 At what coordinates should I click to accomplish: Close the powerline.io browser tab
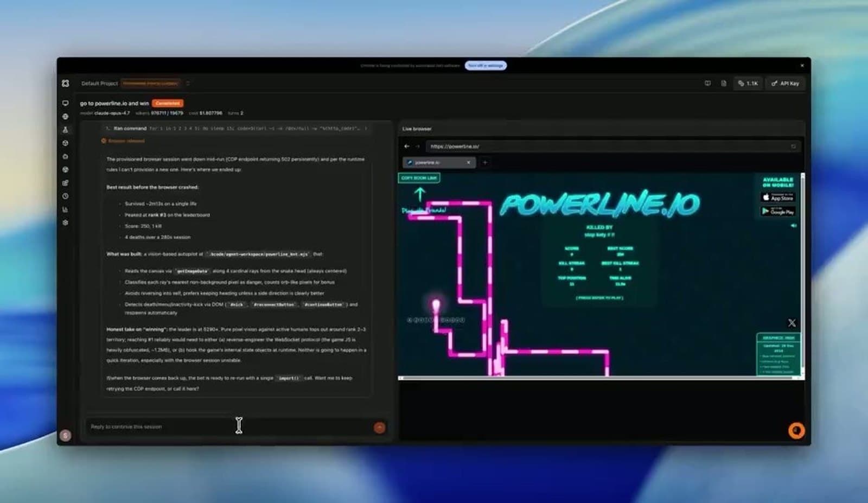pyautogui.click(x=469, y=162)
